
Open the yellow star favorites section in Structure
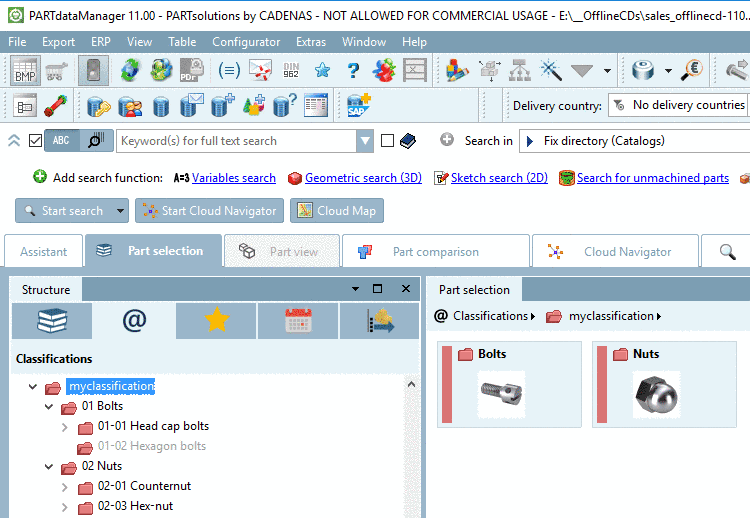tap(216, 320)
